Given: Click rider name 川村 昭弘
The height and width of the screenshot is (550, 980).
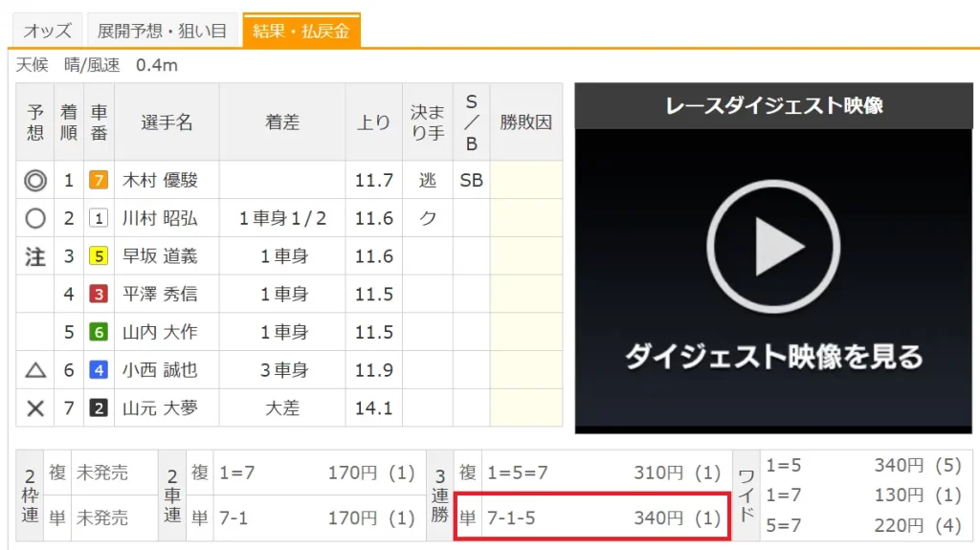Looking at the screenshot, I should (160, 218).
